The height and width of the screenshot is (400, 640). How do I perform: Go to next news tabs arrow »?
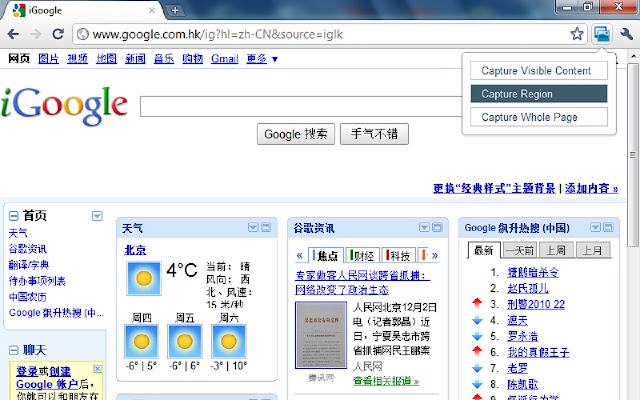435,256
